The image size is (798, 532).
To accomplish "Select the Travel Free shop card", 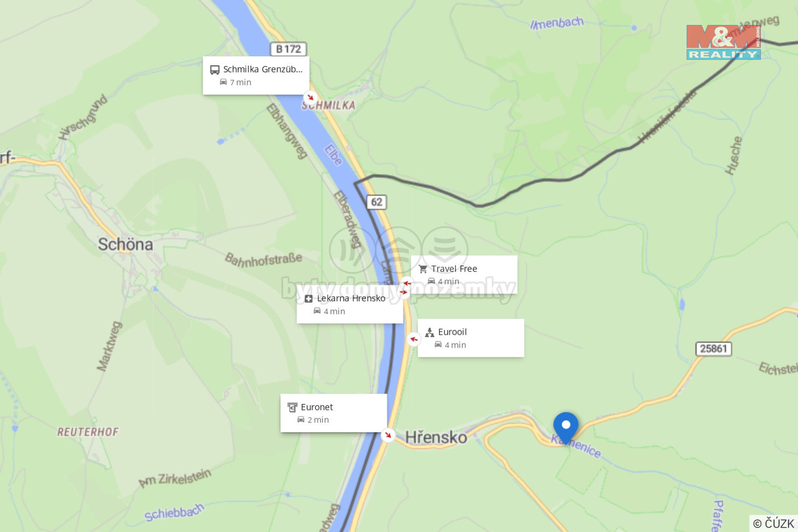I will (x=464, y=274).
